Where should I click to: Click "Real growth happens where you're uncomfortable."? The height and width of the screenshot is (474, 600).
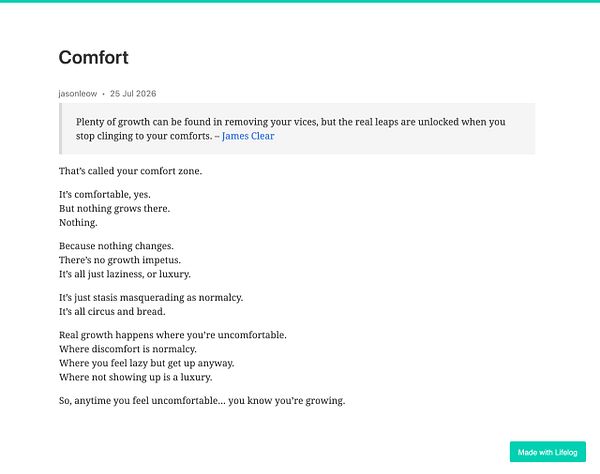(x=173, y=335)
